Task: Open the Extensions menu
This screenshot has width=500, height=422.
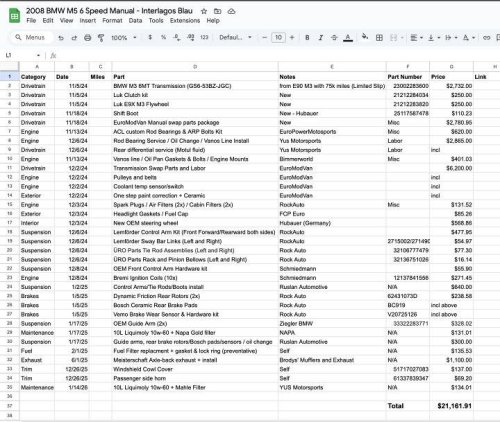Action: click(x=185, y=21)
